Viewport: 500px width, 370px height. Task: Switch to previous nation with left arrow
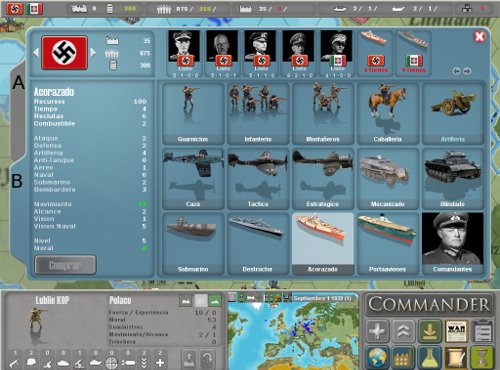(36, 52)
